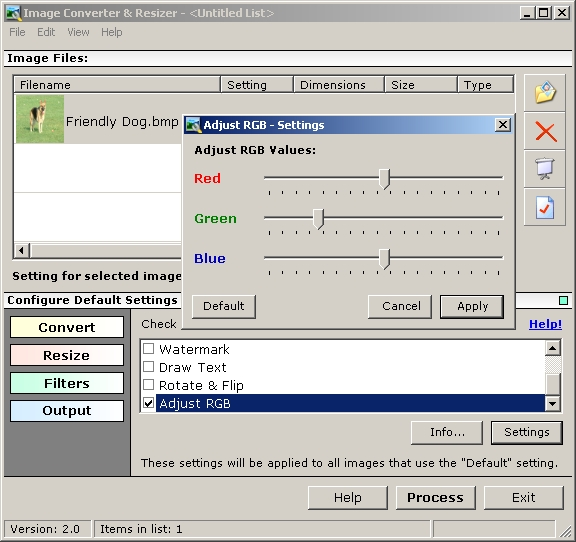Click the Type column header

(x=485, y=85)
